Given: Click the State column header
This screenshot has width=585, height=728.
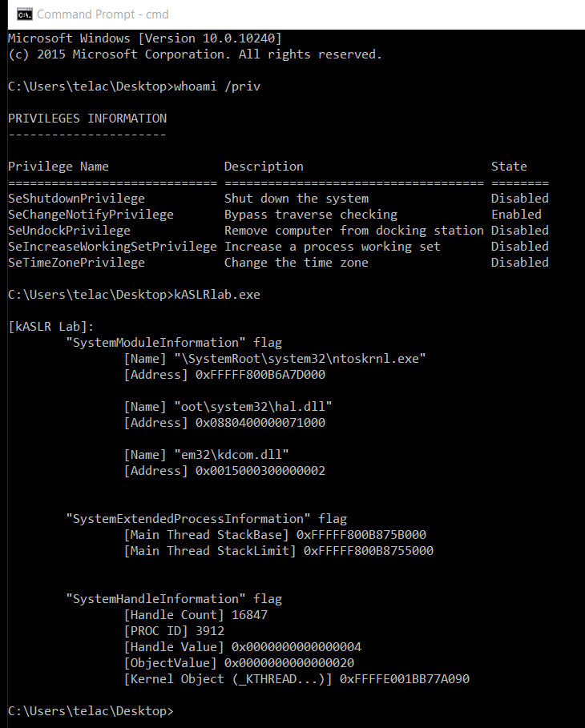Looking at the screenshot, I should click(x=509, y=167).
